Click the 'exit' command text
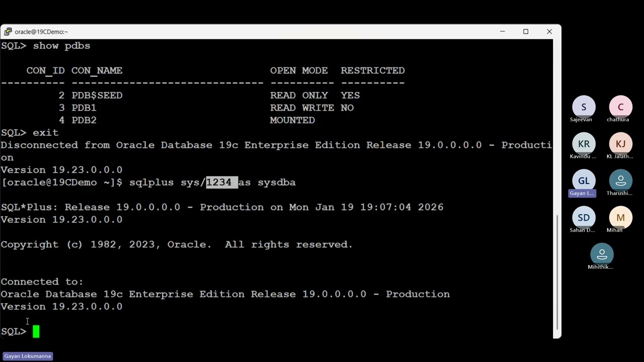Image resolution: width=644 pixels, height=362 pixels. 45,133
